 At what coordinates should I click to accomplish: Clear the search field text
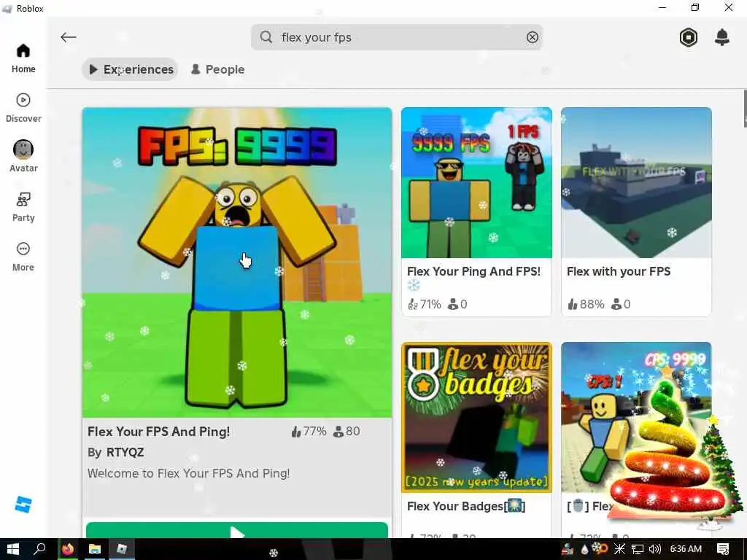click(x=532, y=37)
